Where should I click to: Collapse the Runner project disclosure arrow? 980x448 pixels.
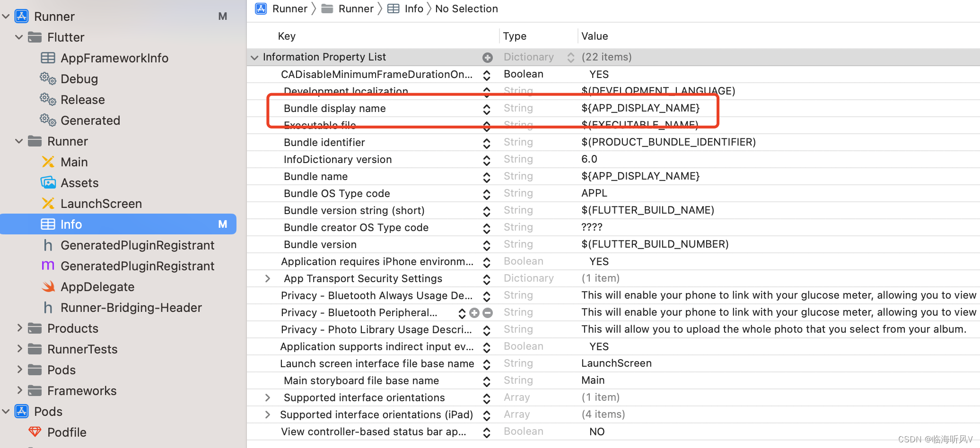click(x=6, y=17)
